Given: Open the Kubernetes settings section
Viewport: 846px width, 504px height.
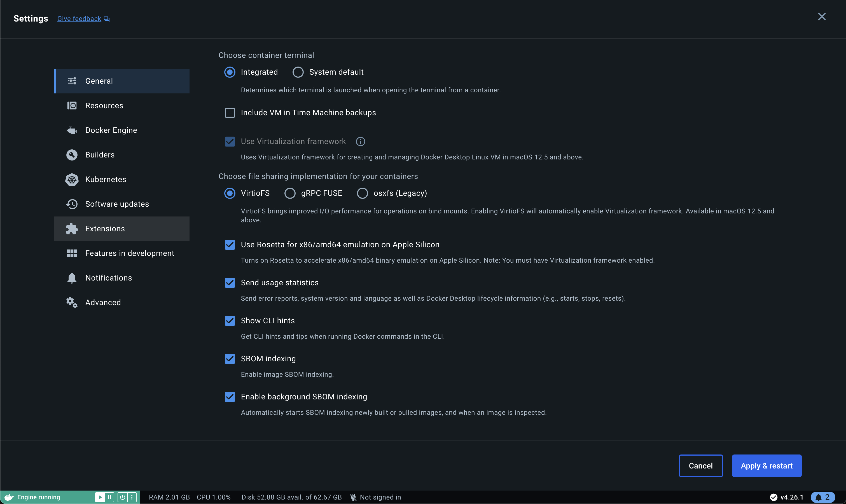Looking at the screenshot, I should [105, 179].
